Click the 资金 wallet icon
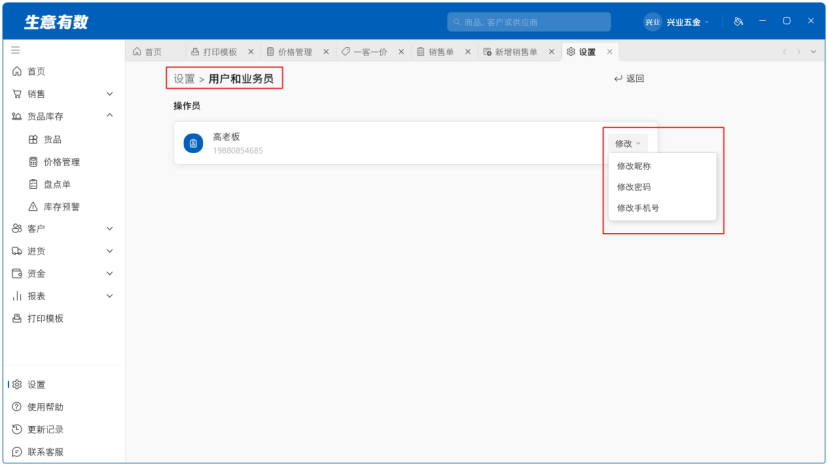 pyautogui.click(x=17, y=274)
